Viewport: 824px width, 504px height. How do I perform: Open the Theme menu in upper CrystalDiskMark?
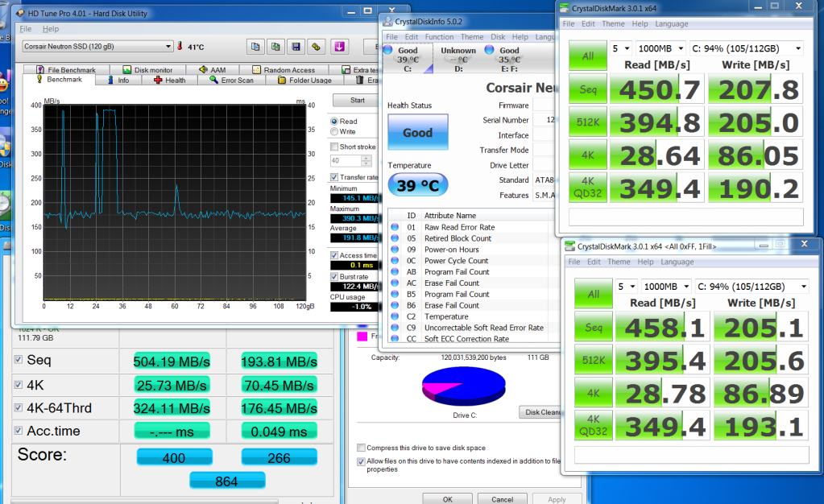[613, 23]
